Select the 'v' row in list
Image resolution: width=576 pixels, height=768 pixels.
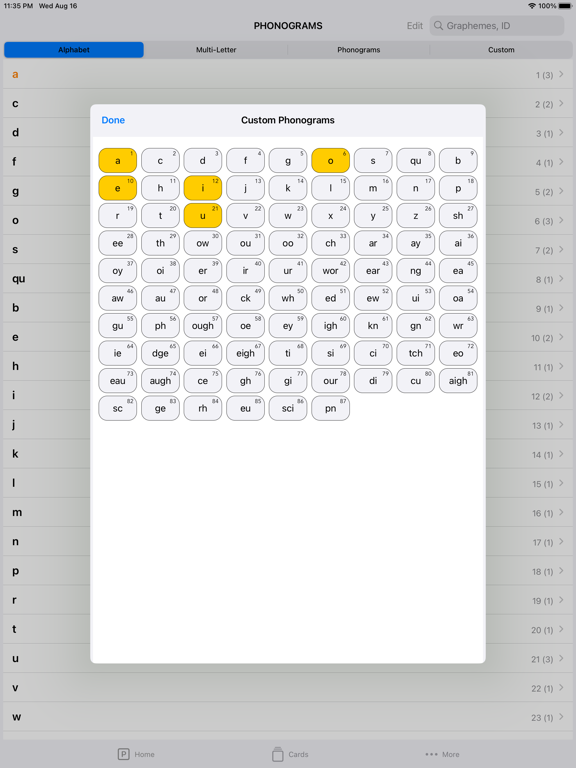pyautogui.click(x=288, y=688)
